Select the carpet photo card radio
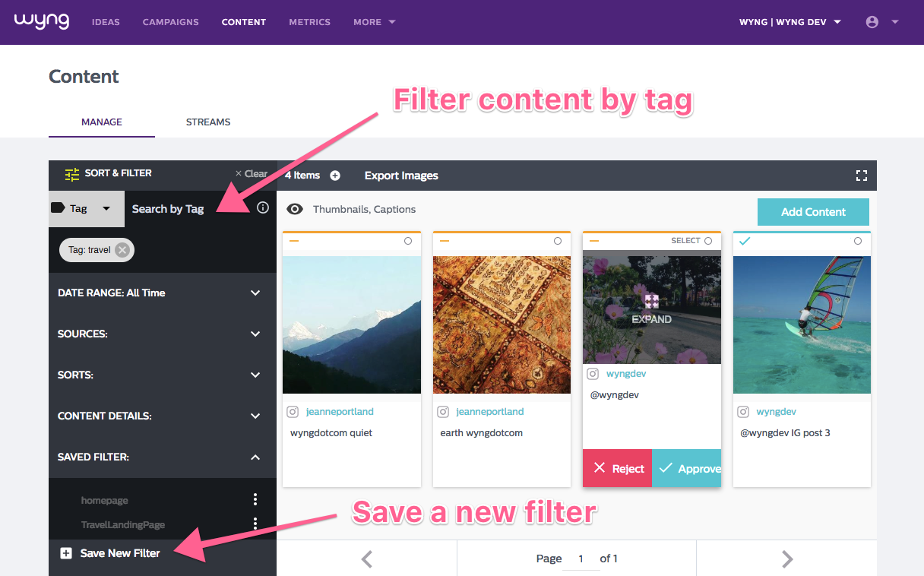 558,241
